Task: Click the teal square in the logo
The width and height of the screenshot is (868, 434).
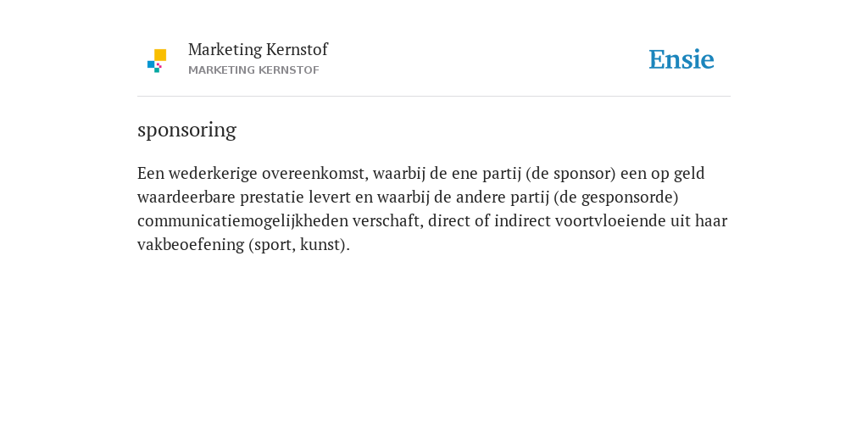Action: tap(157, 70)
